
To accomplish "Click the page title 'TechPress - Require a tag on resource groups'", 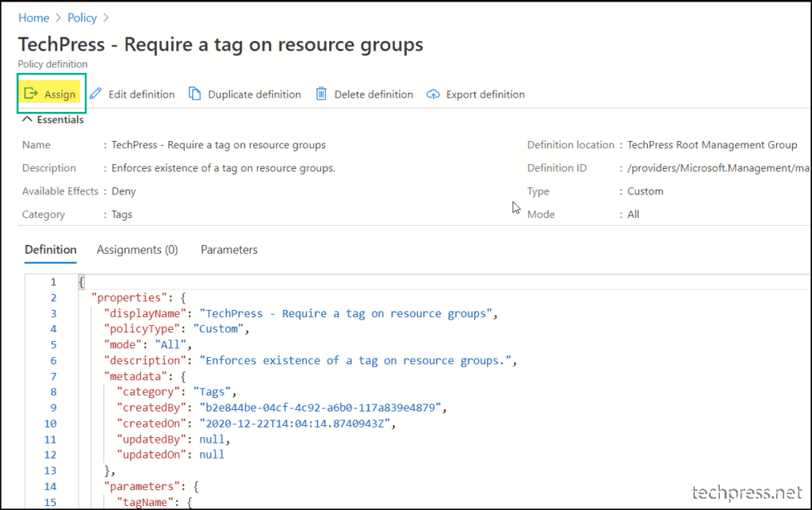I will (220, 44).
